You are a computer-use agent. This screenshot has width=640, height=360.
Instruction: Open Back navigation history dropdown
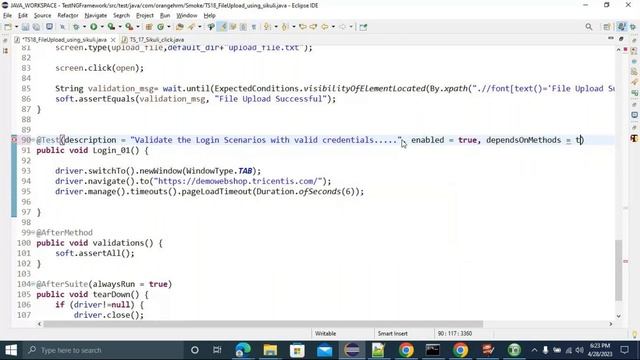[x=333, y=27]
